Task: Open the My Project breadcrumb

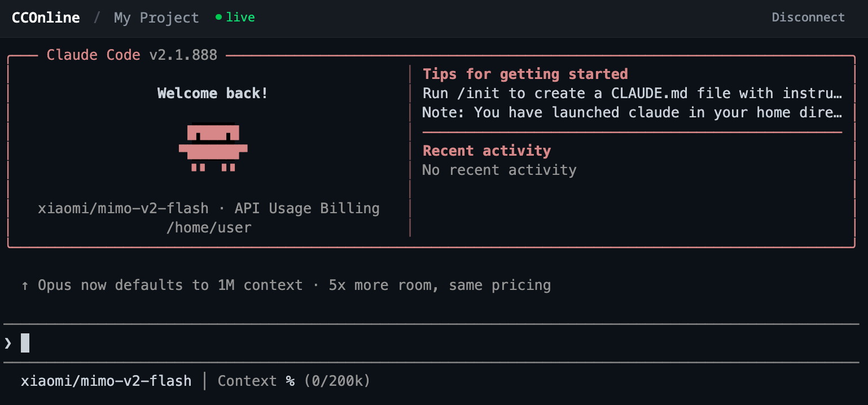Action: (156, 17)
